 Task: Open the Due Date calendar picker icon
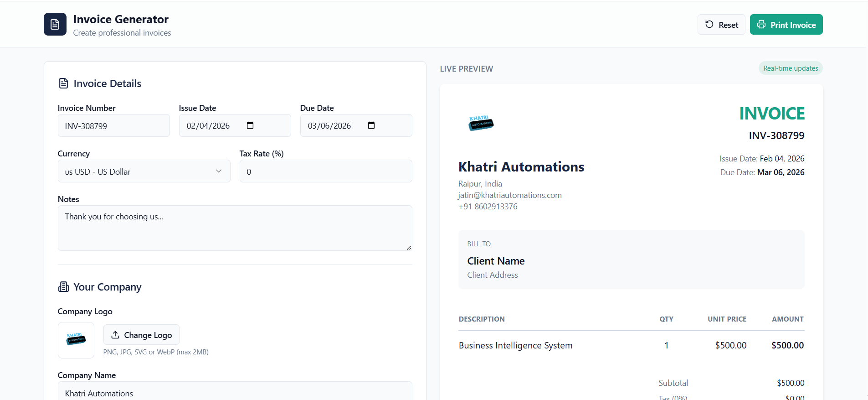371,125
